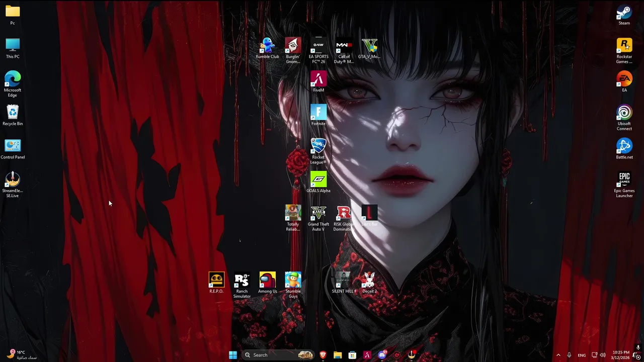
Task: Click the microphone icon beside ENG
Action: [569, 355]
